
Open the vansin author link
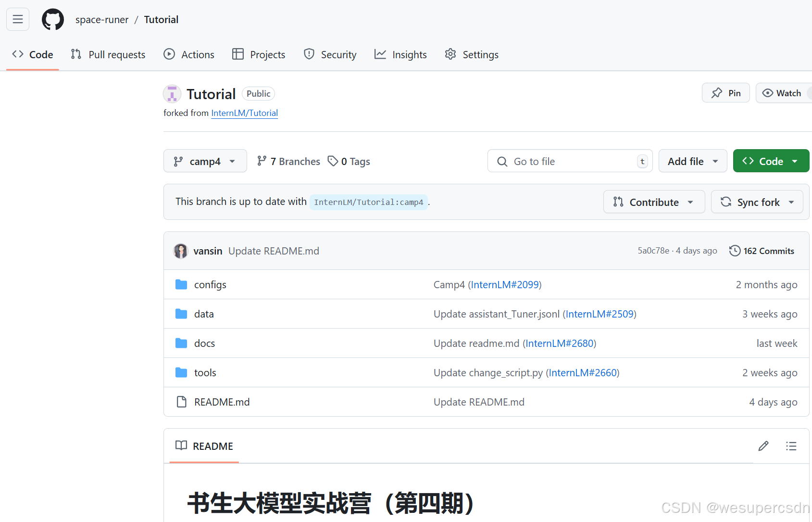point(208,251)
